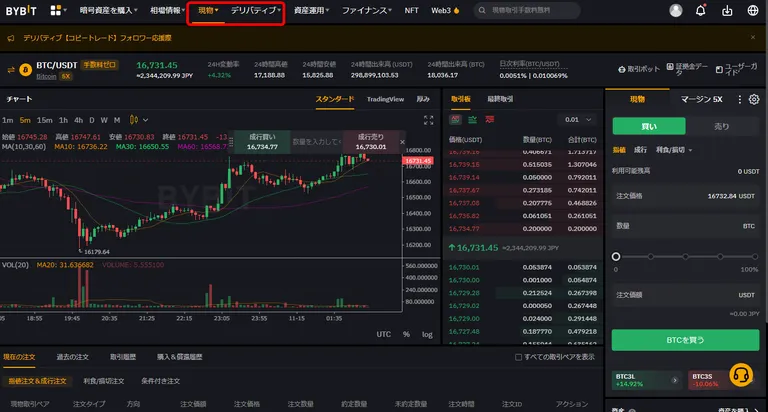
Task: Switch to depth chart tab
Action: tap(423, 99)
